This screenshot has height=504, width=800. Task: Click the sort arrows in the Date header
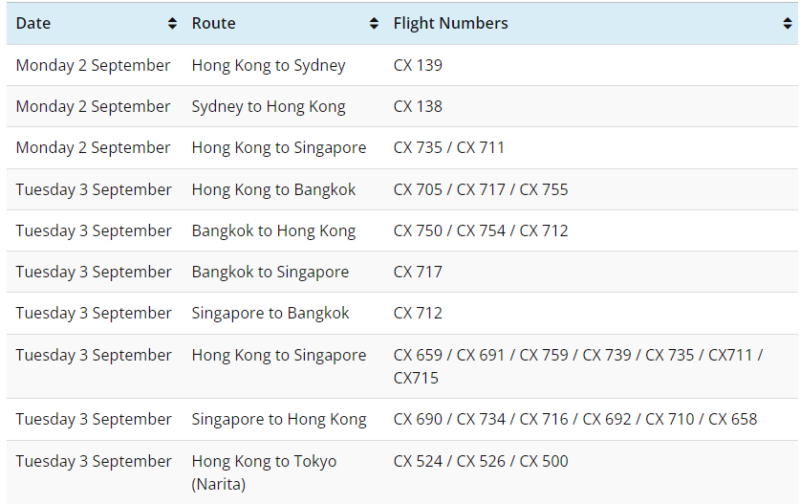(173, 23)
